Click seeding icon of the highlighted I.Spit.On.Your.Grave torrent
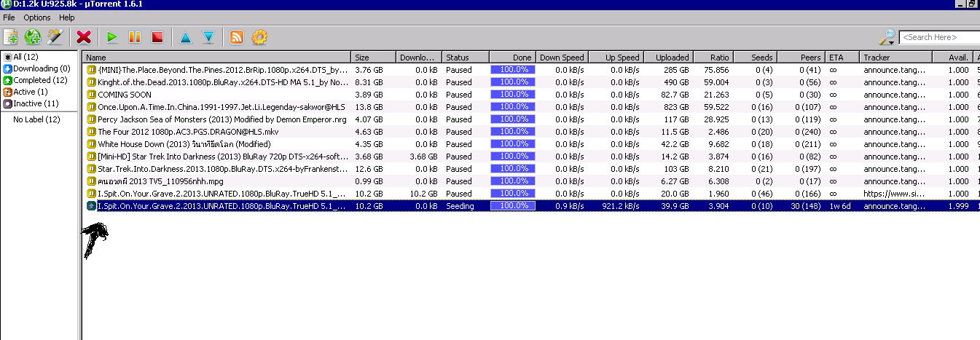980x340 pixels. 91,206
